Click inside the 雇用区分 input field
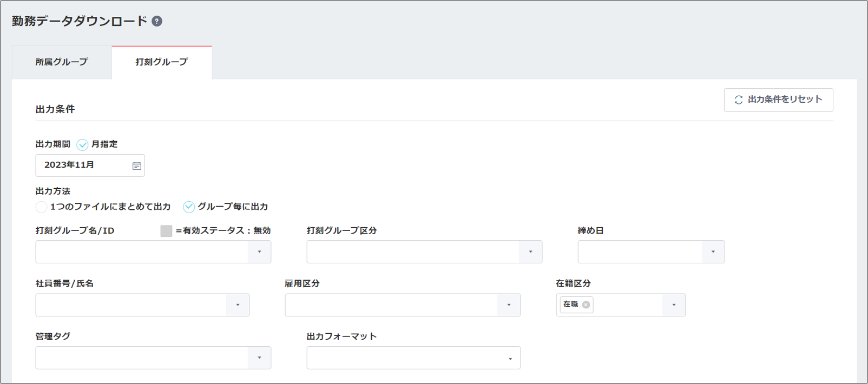 pyautogui.click(x=391, y=305)
